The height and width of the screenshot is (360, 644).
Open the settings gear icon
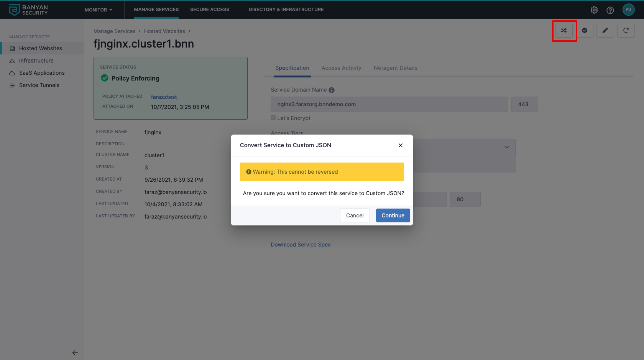(x=594, y=10)
